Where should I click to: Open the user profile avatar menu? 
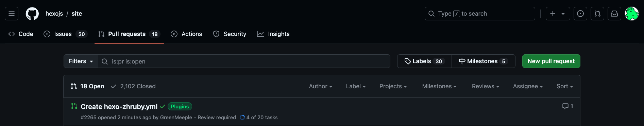(632, 14)
